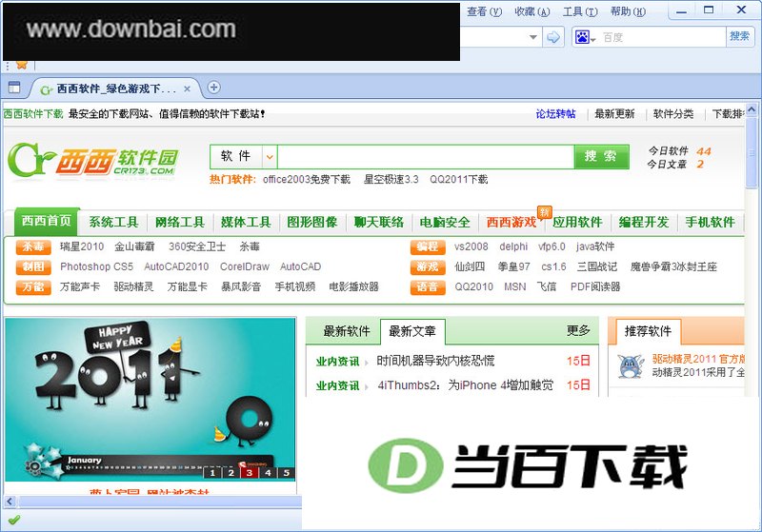Screen dimensions: 762x532
Task: Click the horizontal scrollbar left arrow
Action: pyautogui.click(x=10, y=502)
